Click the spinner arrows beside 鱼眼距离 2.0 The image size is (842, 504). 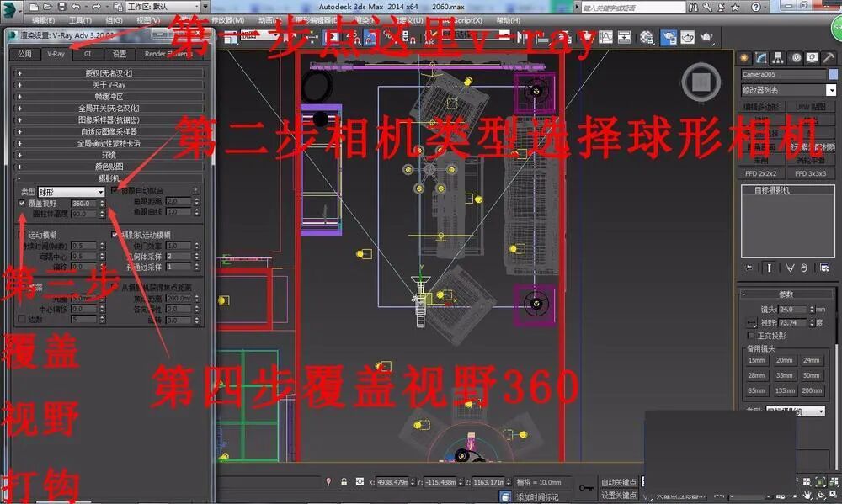click(196, 201)
